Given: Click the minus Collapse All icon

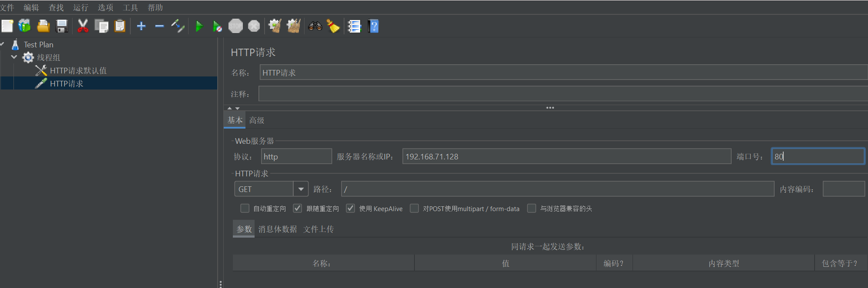Looking at the screenshot, I should click(x=159, y=26).
